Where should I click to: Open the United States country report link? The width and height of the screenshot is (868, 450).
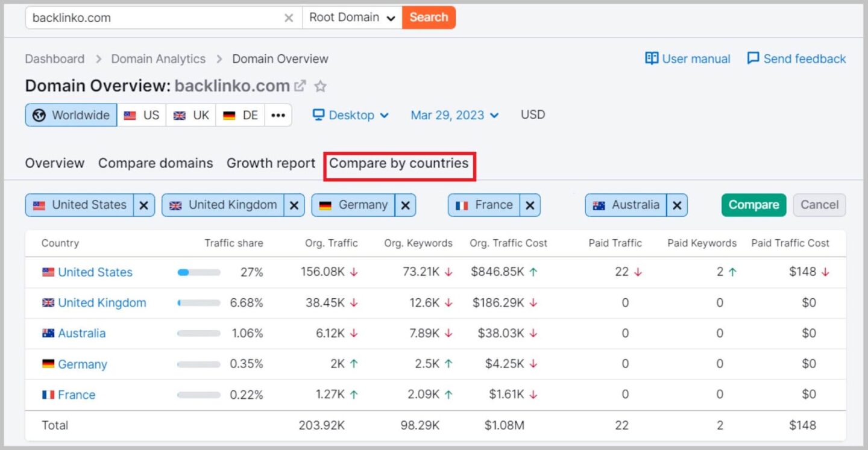[x=95, y=272]
